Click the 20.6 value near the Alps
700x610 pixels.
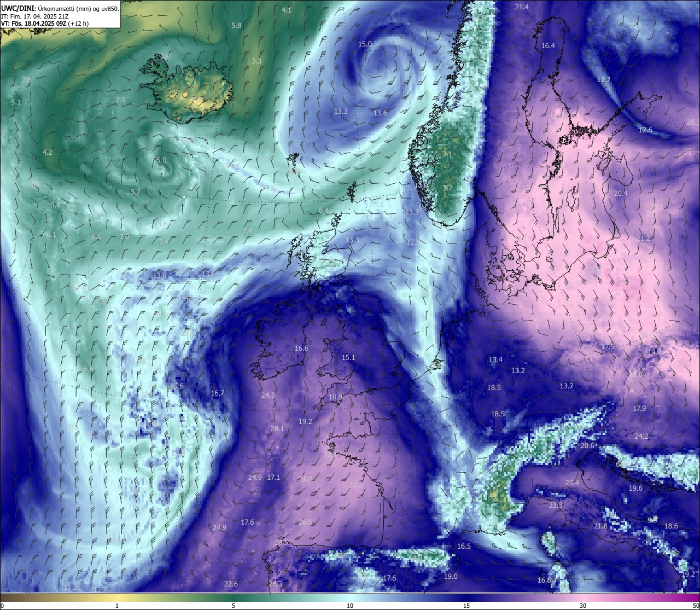point(587,446)
